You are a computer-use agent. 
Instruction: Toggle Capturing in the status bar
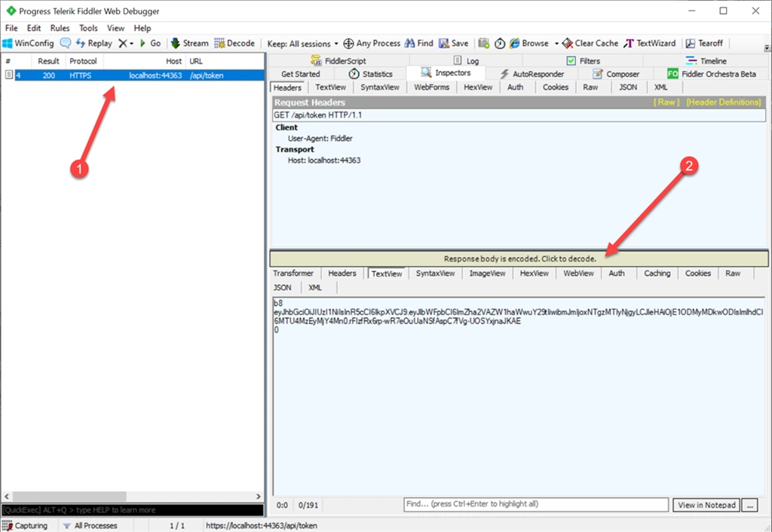coord(25,526)
